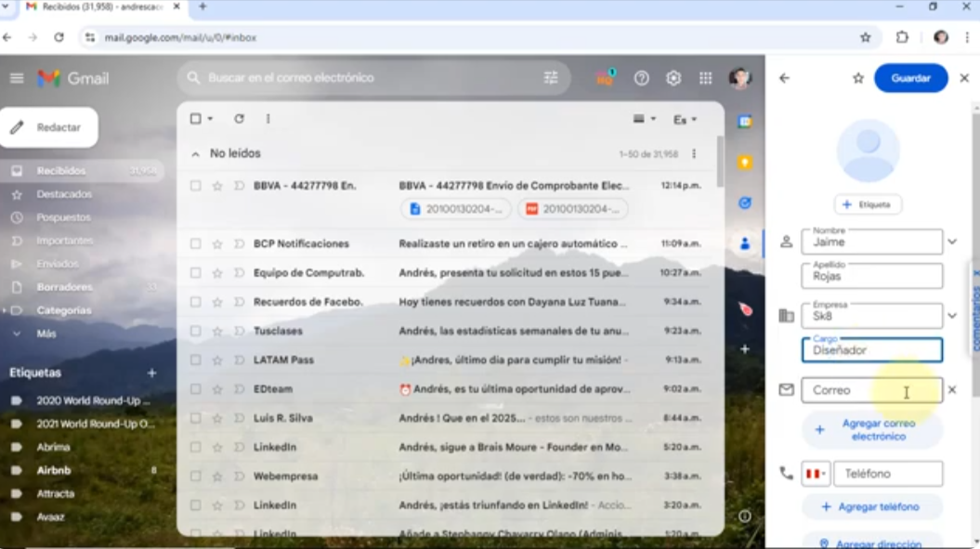Bookmark this page with the star icon

[866, 37]
